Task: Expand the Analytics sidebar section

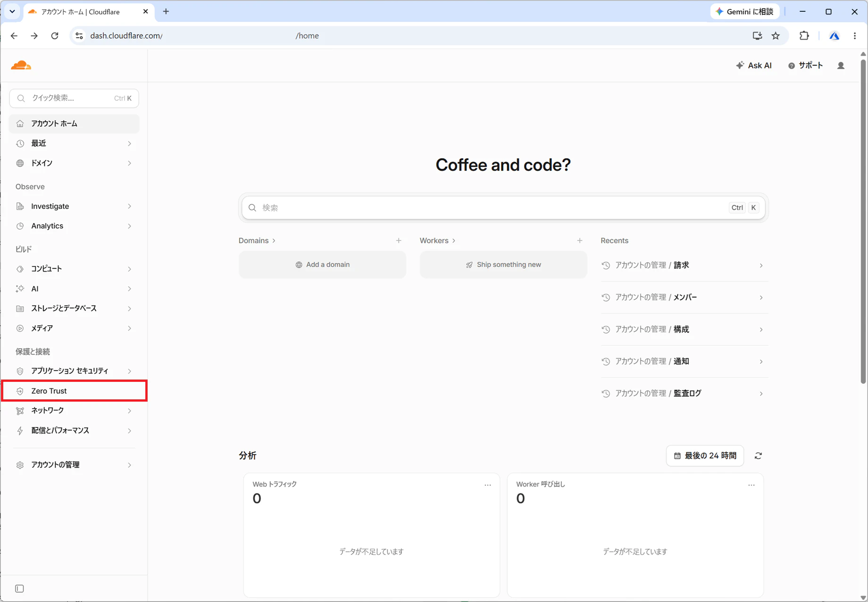Action: 74,226
